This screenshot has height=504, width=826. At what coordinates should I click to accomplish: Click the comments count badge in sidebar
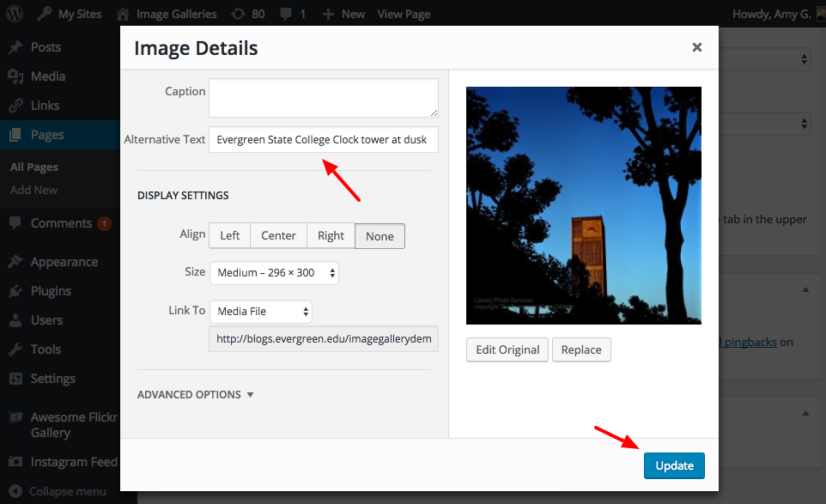[104, 223]
